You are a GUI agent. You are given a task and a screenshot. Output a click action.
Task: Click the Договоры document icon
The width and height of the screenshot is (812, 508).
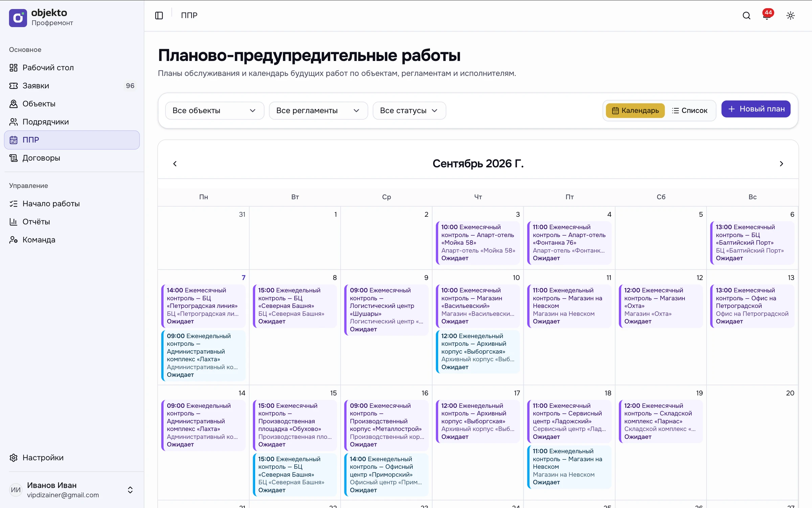tap(14, 158)
